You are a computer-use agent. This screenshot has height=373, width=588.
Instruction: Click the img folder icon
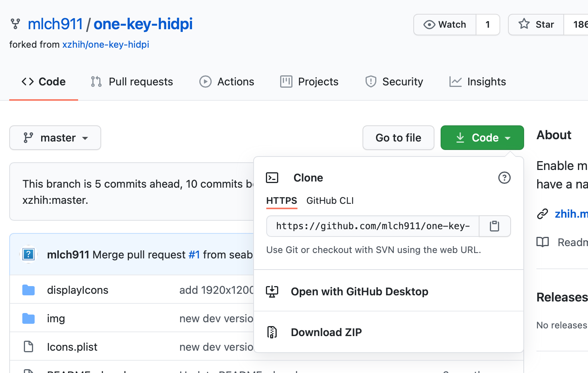tap(28, 318)
